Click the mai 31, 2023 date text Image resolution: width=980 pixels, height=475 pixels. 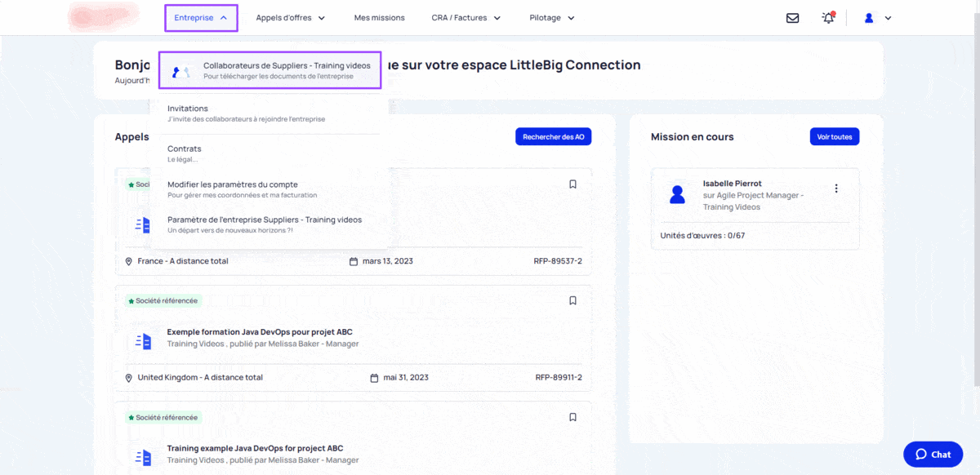(x=405, y=378)
